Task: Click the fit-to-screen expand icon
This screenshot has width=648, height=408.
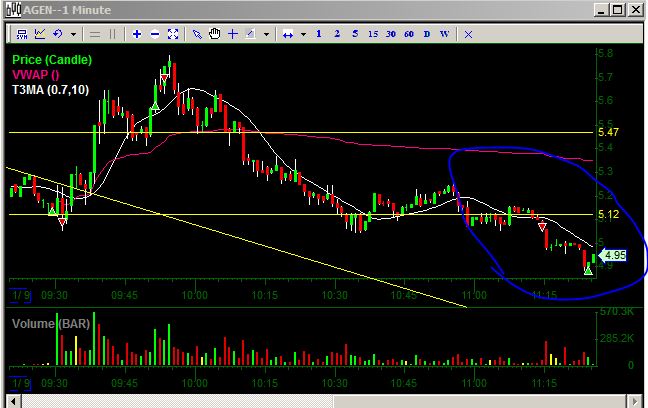Action: [x=173, y=34]
